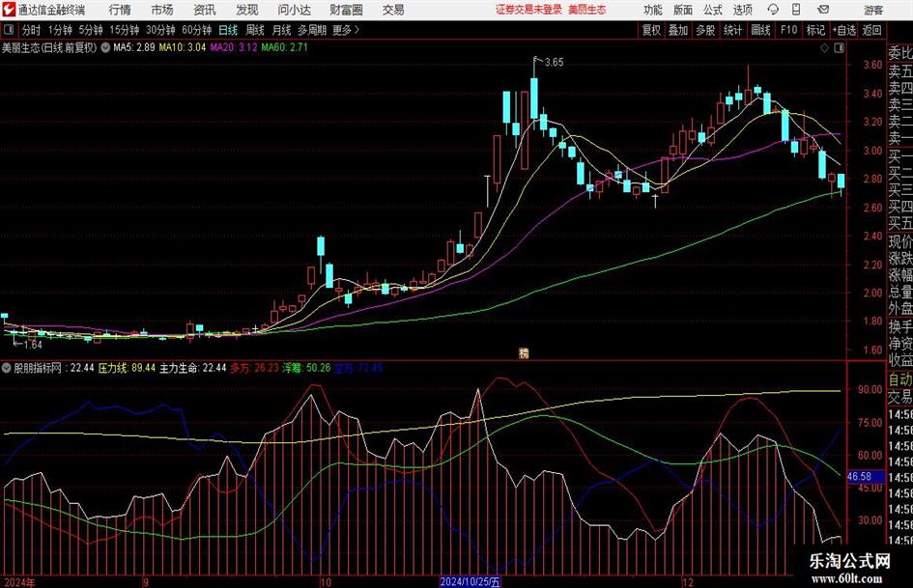The height and width of the screenshot is (588, 913).
Task: Click the 画线 drawing tool button
Action: pos(761,30)
